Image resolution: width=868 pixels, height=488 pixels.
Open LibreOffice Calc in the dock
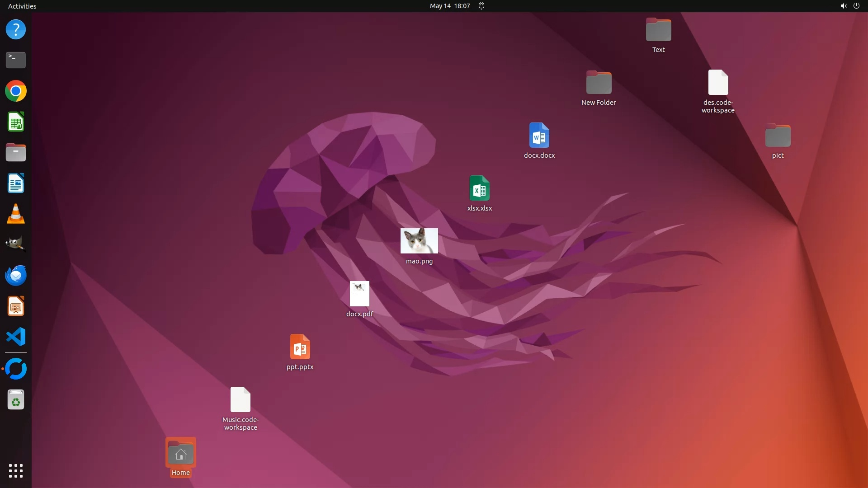(x=16, y=122)
